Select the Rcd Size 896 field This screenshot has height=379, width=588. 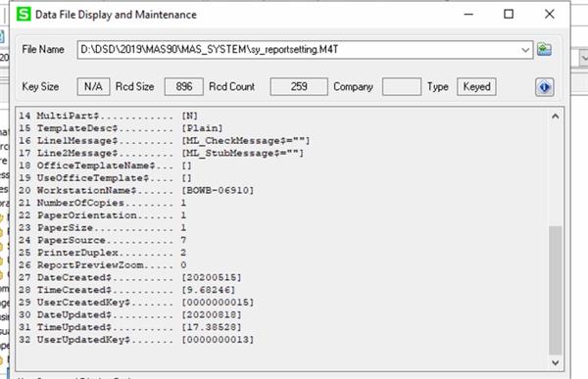[x=184, y=86]
